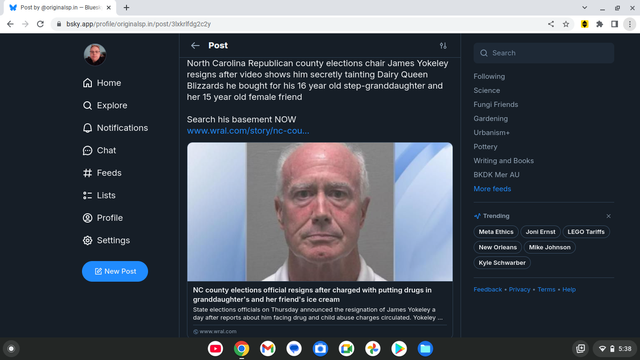Click the More feeds link
This screenshot has width=640, height=360.
(x=492, y=189)
